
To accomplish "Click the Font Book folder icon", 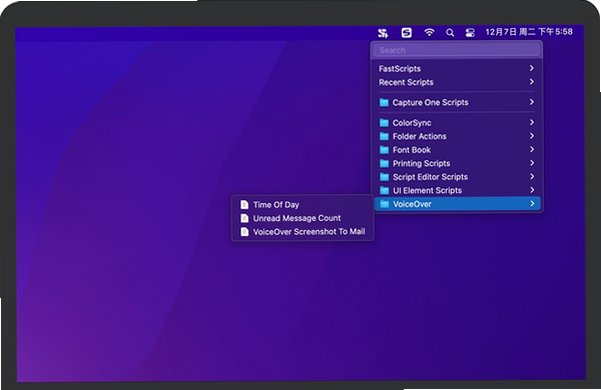I will pyautogui.click(x=384, y=150).
